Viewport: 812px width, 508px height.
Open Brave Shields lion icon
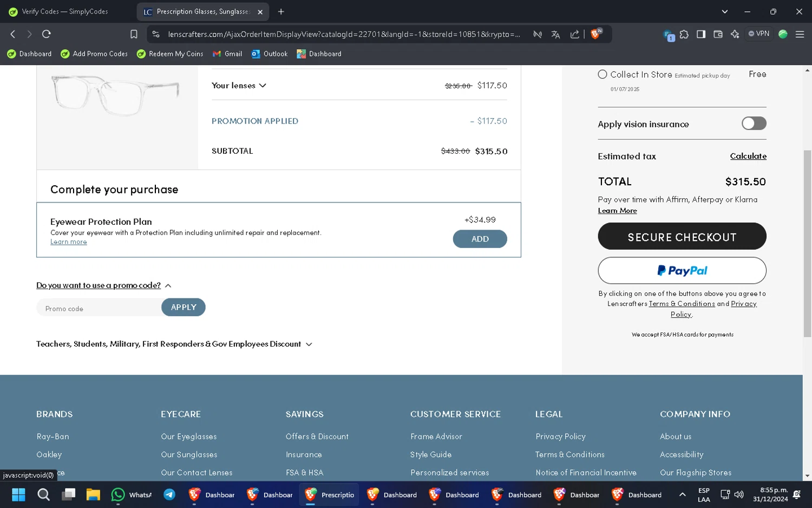(596, 34)
